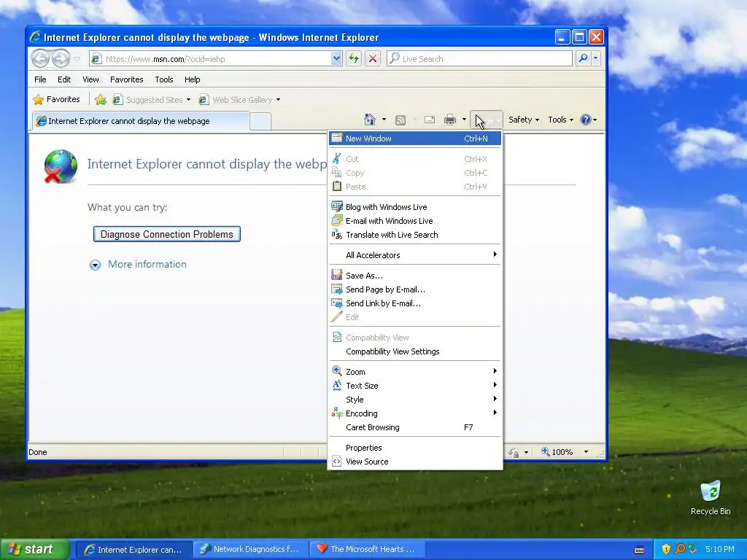Open the security zone lock icon in status bar
Image resolution: width=747 pixels, height=560 pixels.
pyautogui.click(x=514, y=452)
